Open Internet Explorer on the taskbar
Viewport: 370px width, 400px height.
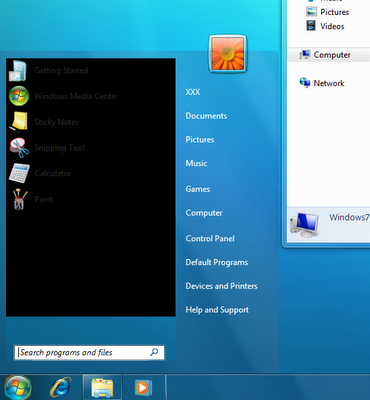(x=60, y=387)
